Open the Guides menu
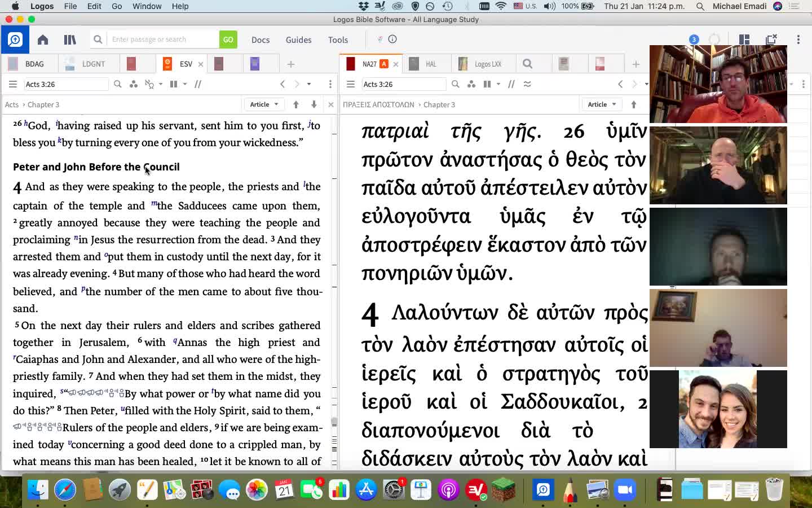Image resolution: width=812 pixels, height=508 pixels. point(298,40)
